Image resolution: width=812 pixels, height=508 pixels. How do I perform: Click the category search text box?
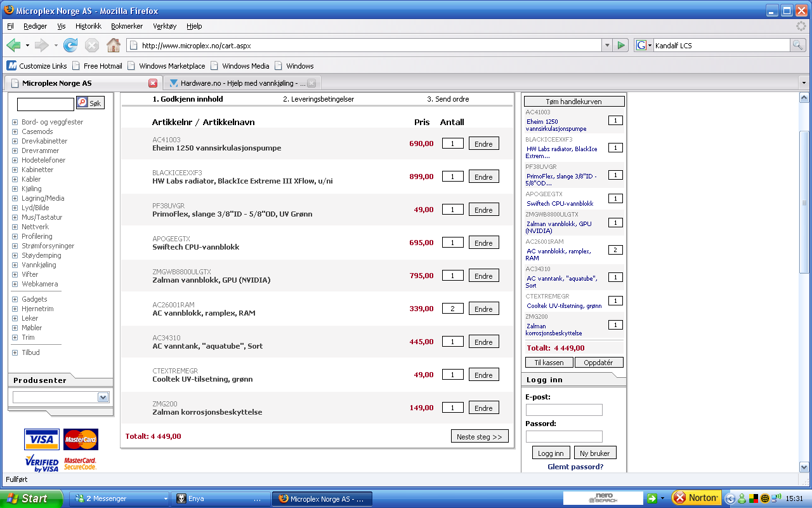click(x=46, y=104)
